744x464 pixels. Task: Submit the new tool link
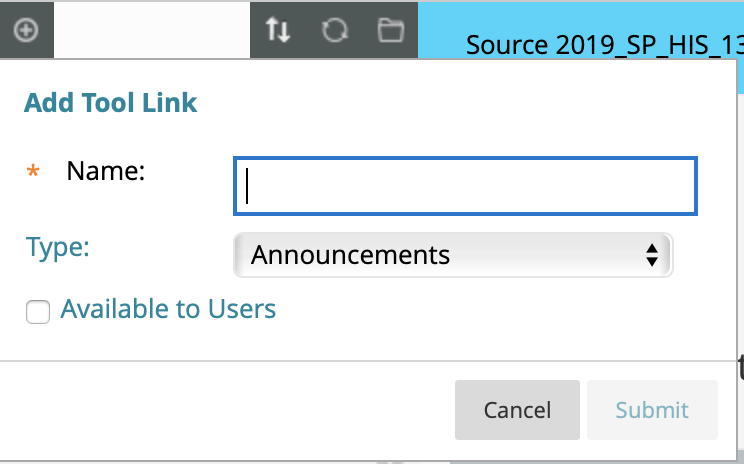[x=652, y=410]
